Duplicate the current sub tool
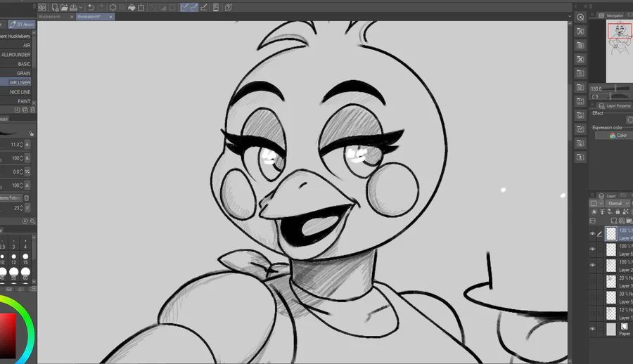Image resolution: width=633 pixels, height=364 pixels. point(25,110)
